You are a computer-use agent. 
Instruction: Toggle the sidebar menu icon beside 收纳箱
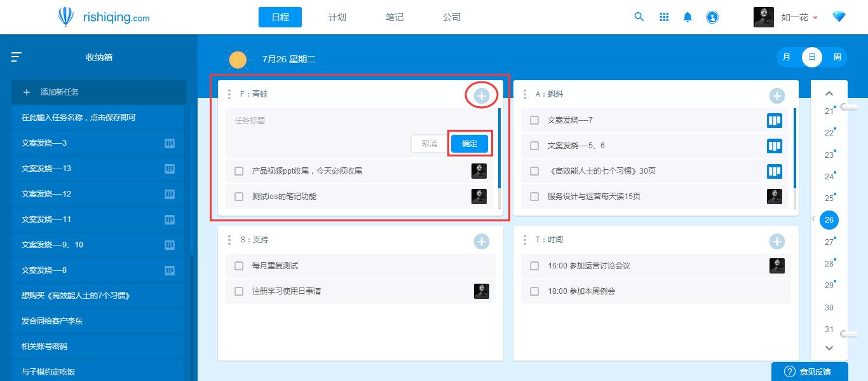(17, 57)
